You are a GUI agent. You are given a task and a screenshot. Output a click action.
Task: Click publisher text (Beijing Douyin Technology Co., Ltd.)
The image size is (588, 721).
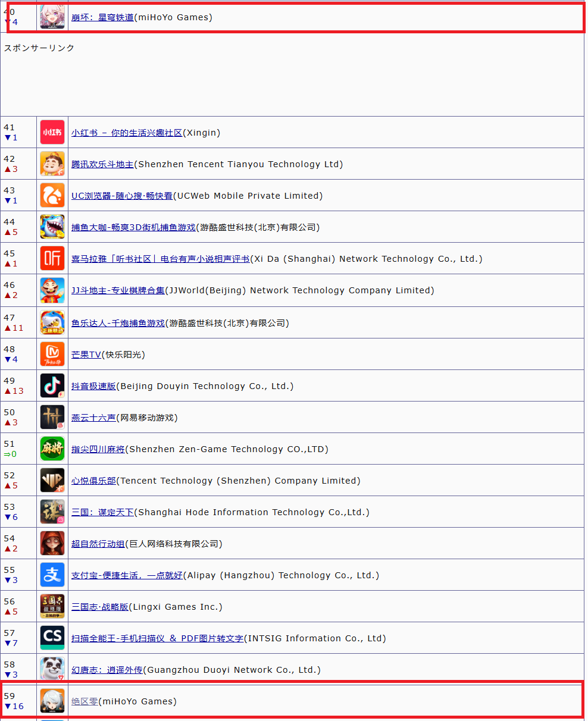pyautogui.click(x=205, y=386)
